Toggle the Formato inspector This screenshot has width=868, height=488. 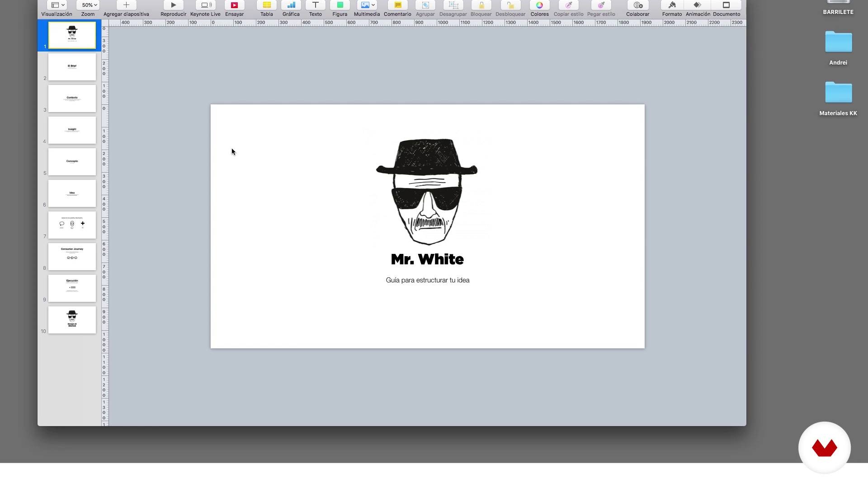pos(672,5)
